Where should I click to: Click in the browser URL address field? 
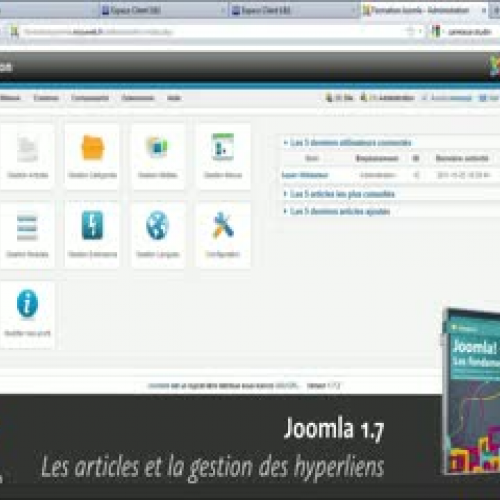[x=213, y=32]
